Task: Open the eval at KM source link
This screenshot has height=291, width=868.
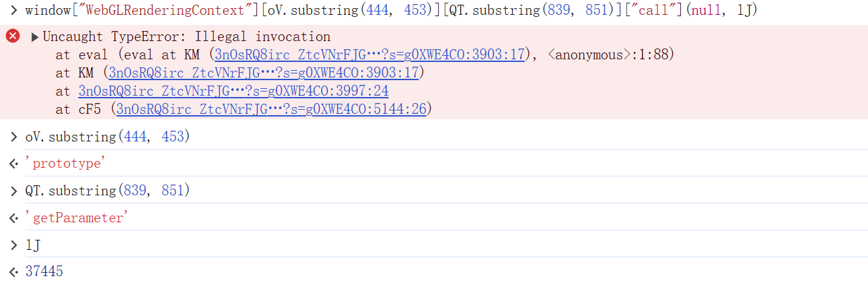Action: coord(369,55)
